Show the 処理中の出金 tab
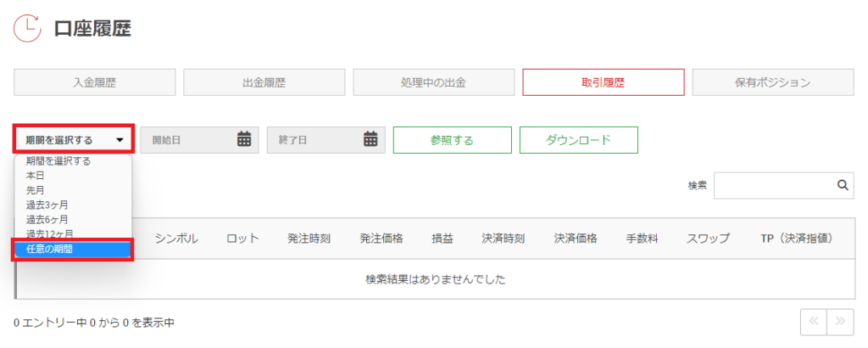Screen dimensions: 868x348 433,82
